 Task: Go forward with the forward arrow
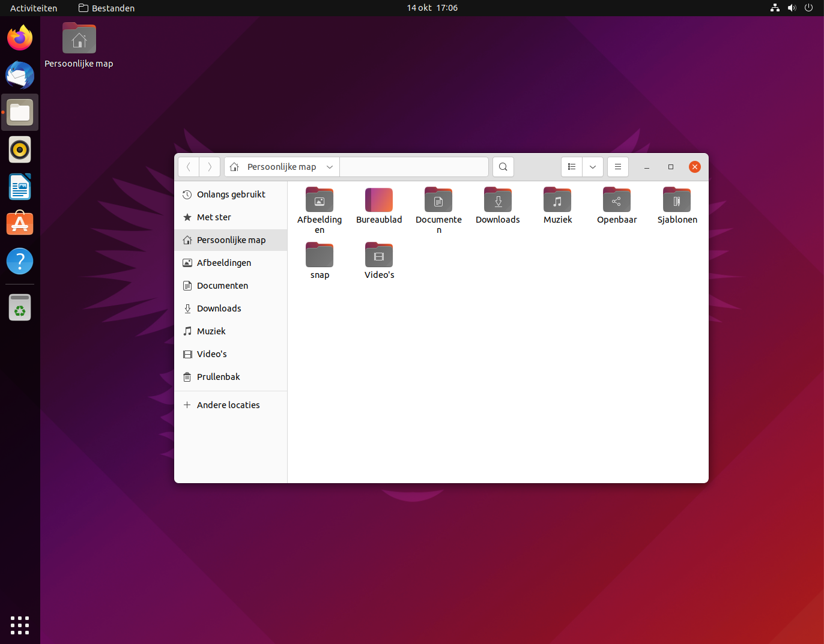click(210, 167)
